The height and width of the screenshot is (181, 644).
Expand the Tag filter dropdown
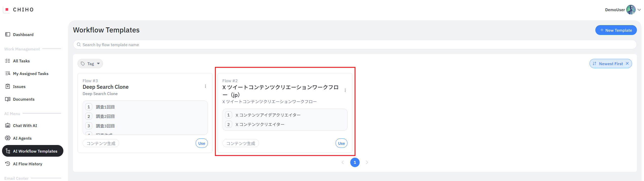90,64
